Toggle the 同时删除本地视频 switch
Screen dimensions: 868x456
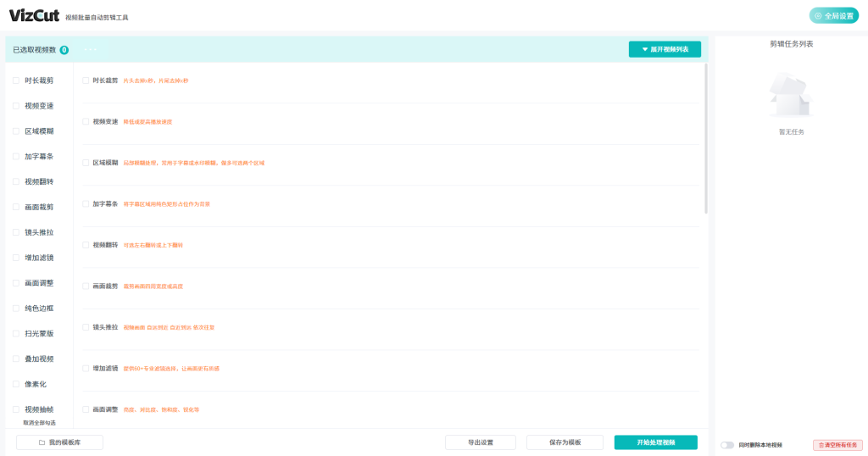pyautogui.click(x=726, y=445)
